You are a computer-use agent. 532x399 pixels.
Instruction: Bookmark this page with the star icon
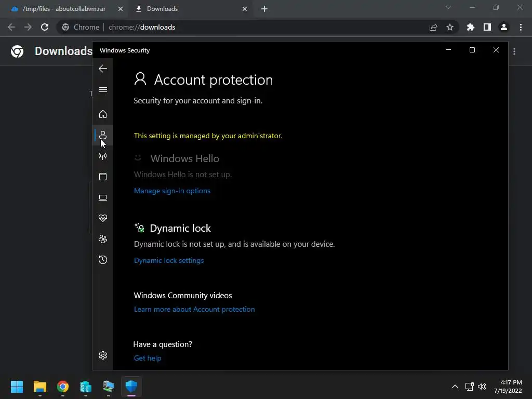pos(450,27)
